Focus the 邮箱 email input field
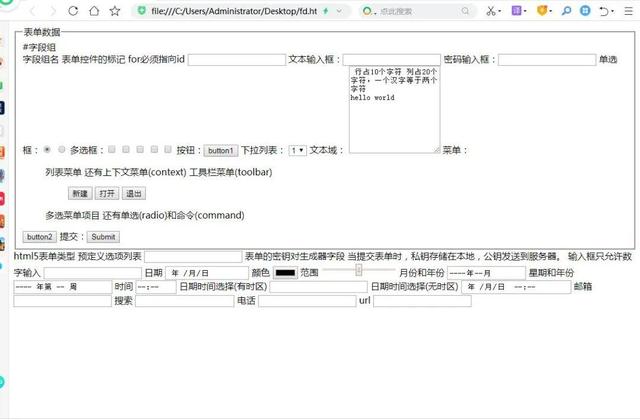Screen dimensions: 640x420 click(62, 301)
